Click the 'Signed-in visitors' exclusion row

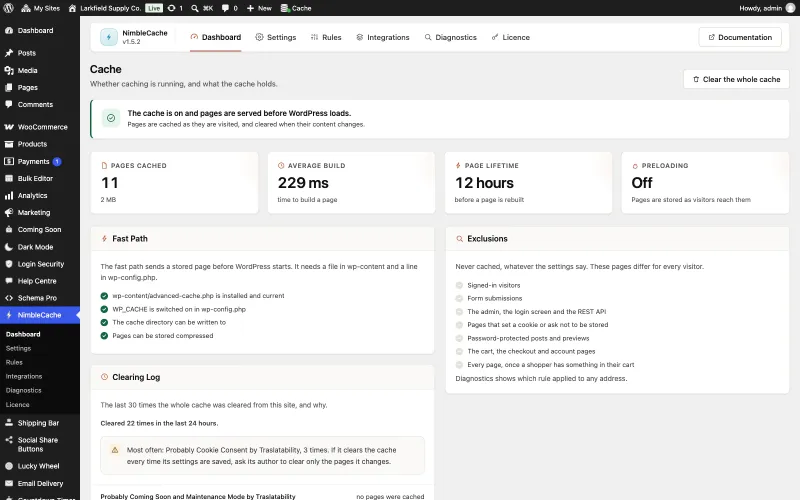click(488, 285)
